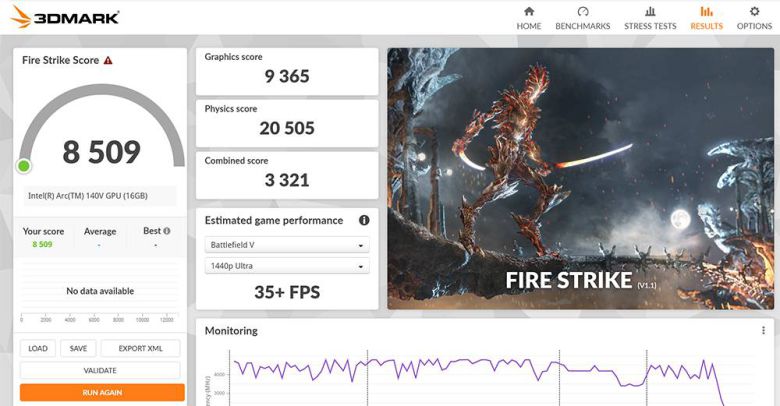The image size is (780, 406).
Task: Click the 8 509 Fire Strike score
Action: [101, 152]
